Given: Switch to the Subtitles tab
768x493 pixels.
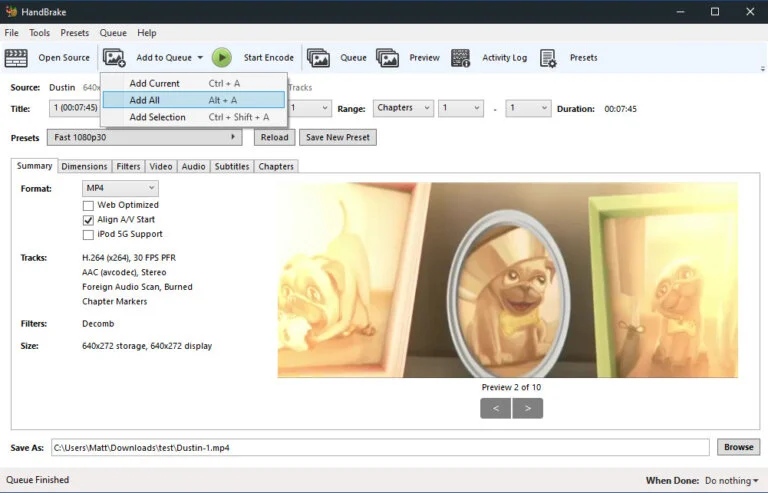Looking at the screenshot, I should [x=232, y=166].
